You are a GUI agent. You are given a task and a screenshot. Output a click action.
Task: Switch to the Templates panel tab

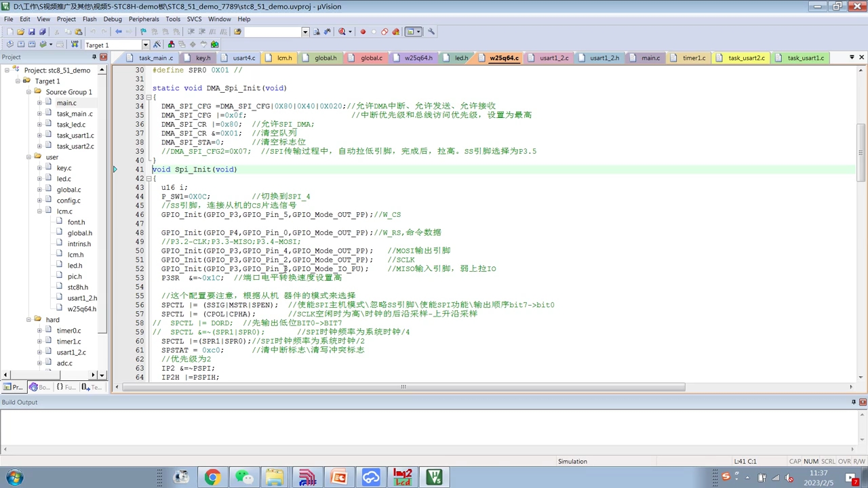coord(92,387)
